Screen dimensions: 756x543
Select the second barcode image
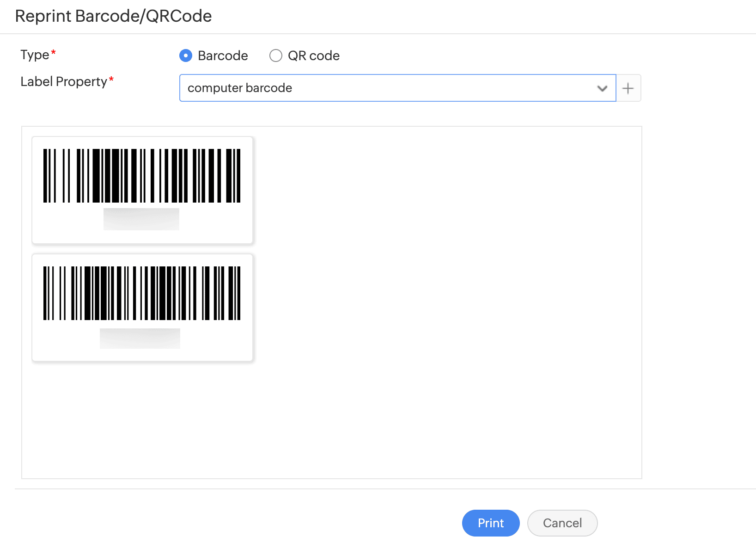(x=142, y=293)
